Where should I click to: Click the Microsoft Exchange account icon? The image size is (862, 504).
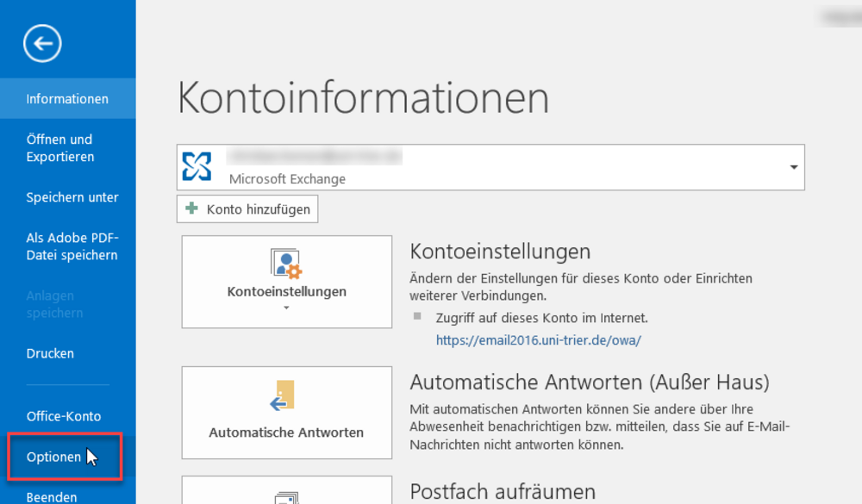pyautogui.click(x=197, y=166)
